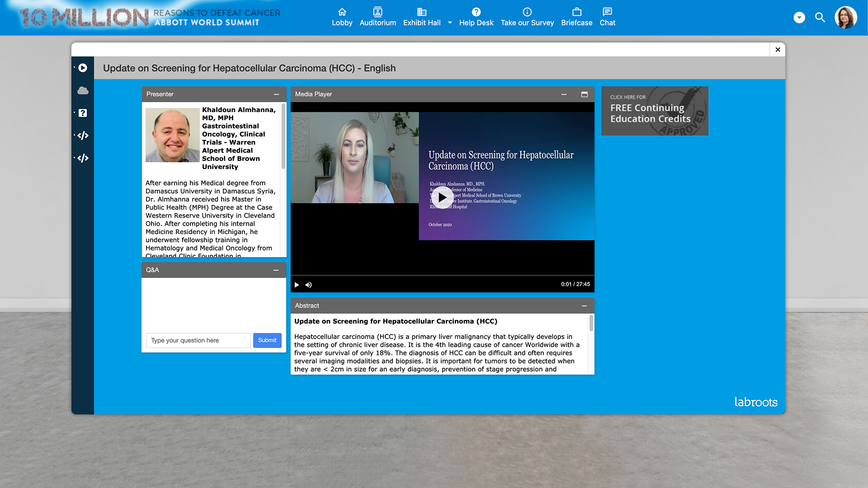Click the search magnifier icon
Screen dimensions: 868x488
(x=820, y=18)
